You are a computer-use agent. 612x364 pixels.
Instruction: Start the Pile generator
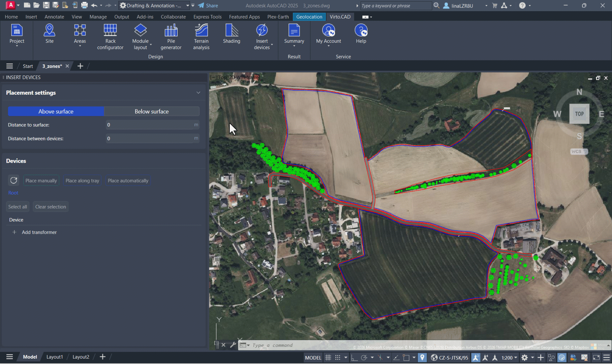tap(171, 37)
